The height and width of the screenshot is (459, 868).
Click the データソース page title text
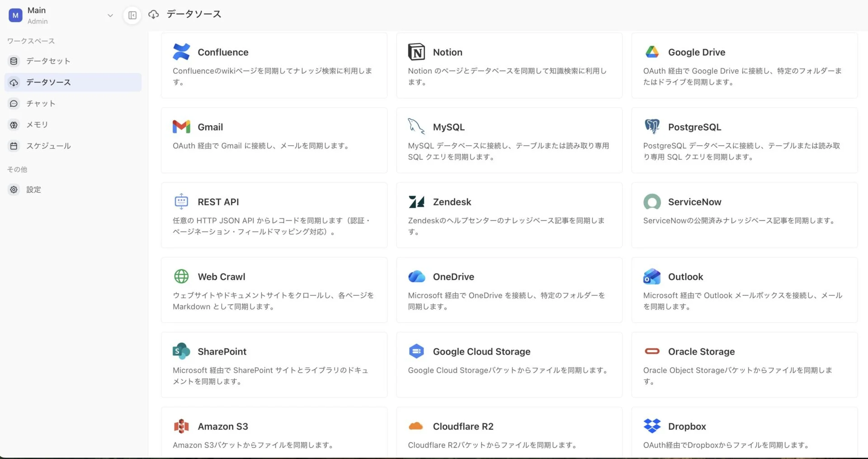[194, 14]
